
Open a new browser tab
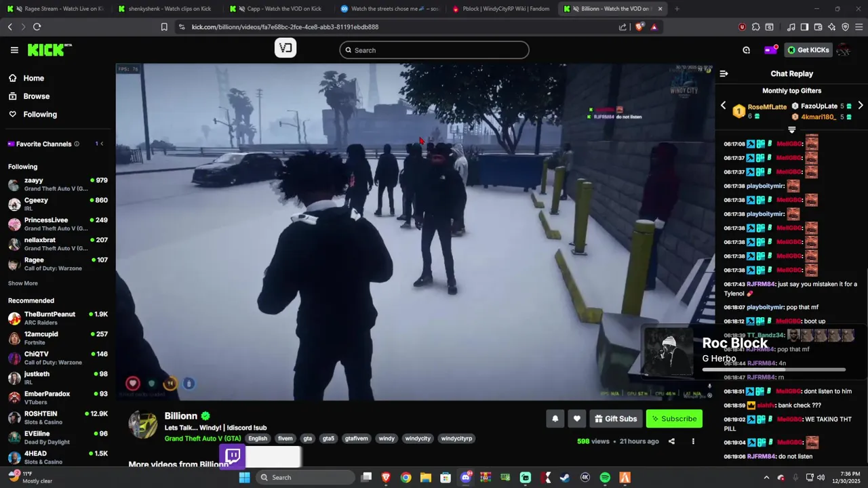click(x=677, y=9)
